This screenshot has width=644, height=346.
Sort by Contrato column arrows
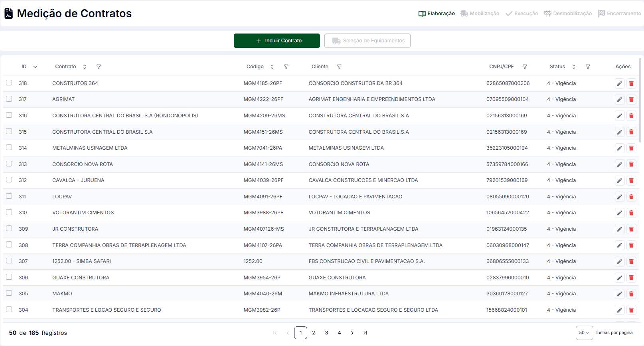pos(85,67)
